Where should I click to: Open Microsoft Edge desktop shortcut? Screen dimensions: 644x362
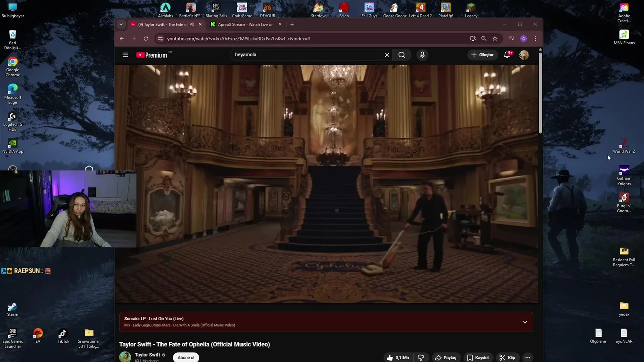(13, 95)
